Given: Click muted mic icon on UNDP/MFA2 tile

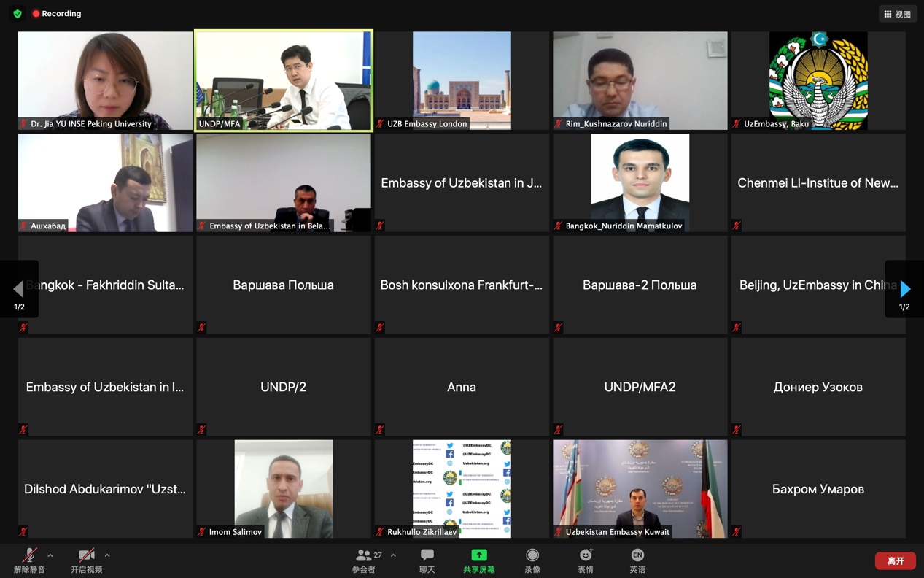Looking at the screenshot, I should (x=558, y=430).
